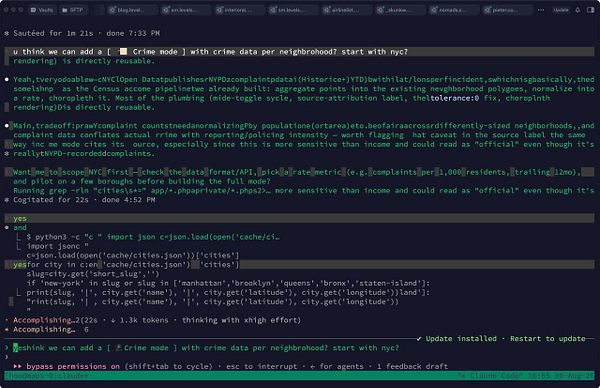Open the three-dots overflow menu in the tab bar
Screen dimensions: 600x388
pos(541,10)
